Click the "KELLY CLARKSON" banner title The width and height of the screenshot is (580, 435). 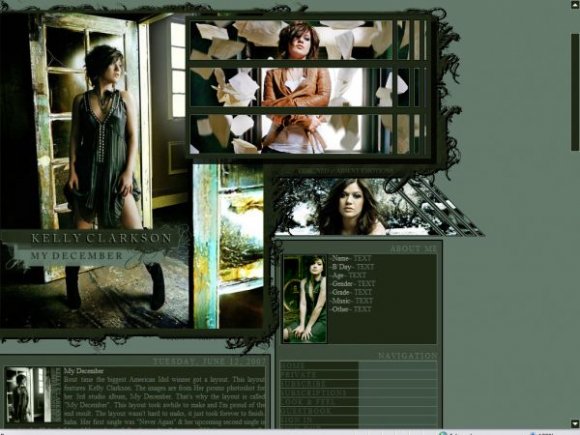coord(102,238)
